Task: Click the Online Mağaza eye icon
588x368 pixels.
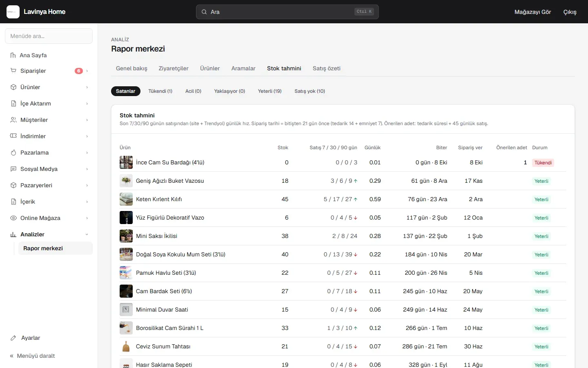Action: 13,218
